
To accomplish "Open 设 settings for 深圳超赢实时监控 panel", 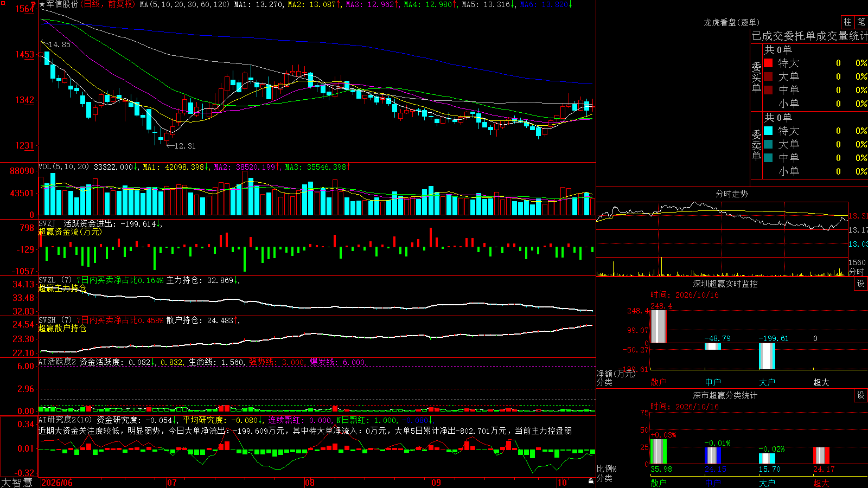I will (x=861, y=284).
